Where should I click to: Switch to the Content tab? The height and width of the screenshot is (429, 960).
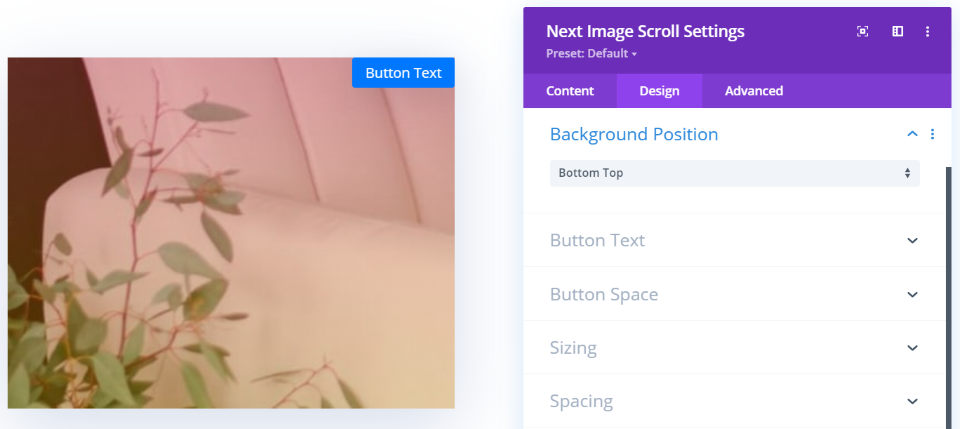tap(570, 91)
